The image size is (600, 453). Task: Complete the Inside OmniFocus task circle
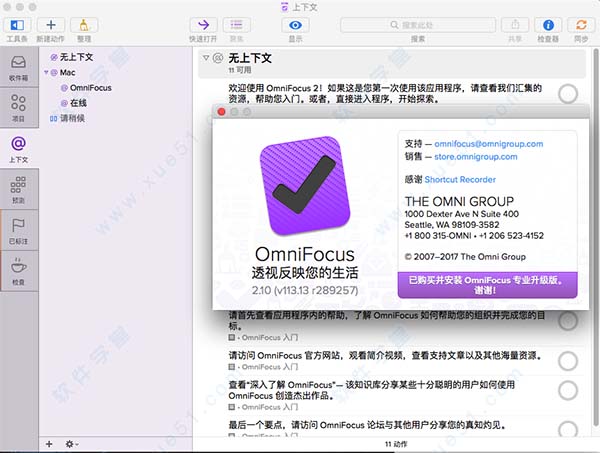click(x=568, y=390)
